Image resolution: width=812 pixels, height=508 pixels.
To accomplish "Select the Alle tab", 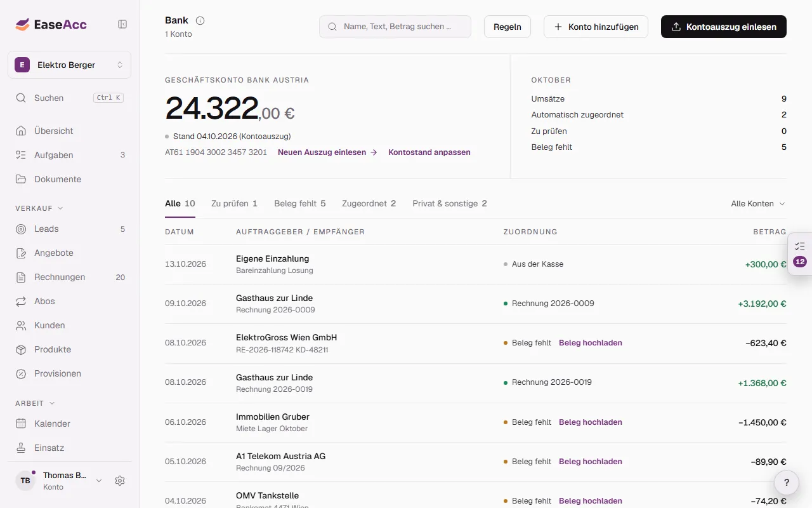I will (180, 204).
